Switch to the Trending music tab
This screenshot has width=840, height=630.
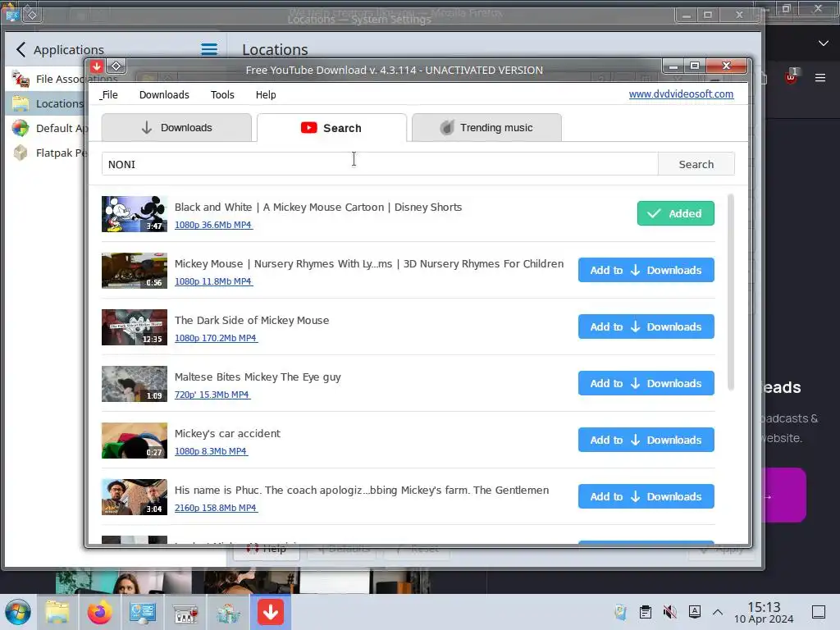tap(486, 127)
